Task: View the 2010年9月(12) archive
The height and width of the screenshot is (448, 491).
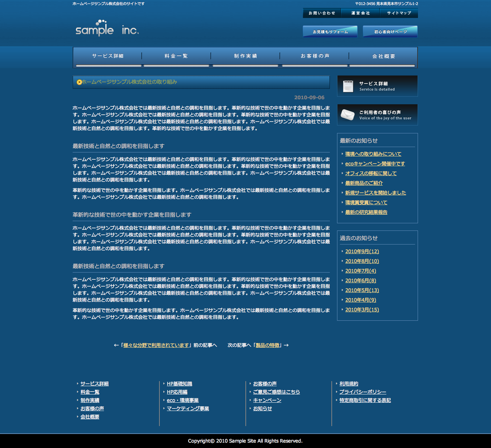Action: (x=362, y=251)
